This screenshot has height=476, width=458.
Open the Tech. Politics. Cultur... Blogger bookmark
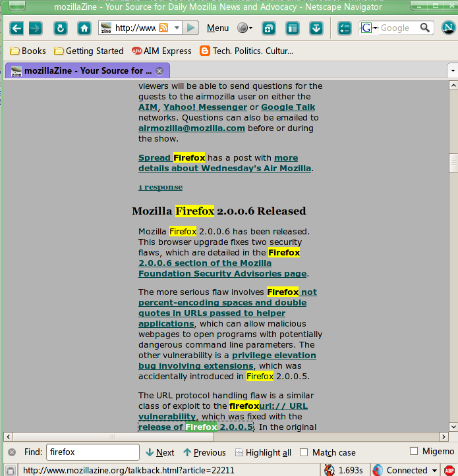pyautogui.click(x=246, y=51)
